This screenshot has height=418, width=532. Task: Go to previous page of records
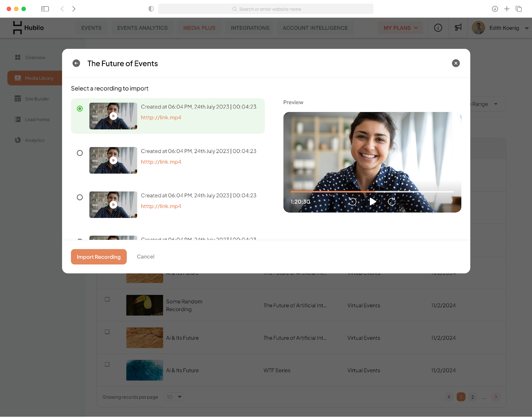pyautogui.click(x=449, y=397)
